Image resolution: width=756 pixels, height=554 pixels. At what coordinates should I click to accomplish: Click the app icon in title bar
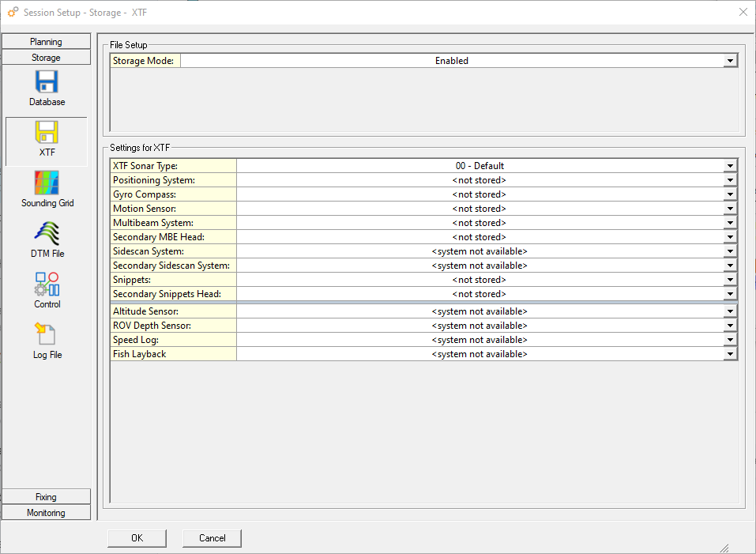tap(13, 12)
